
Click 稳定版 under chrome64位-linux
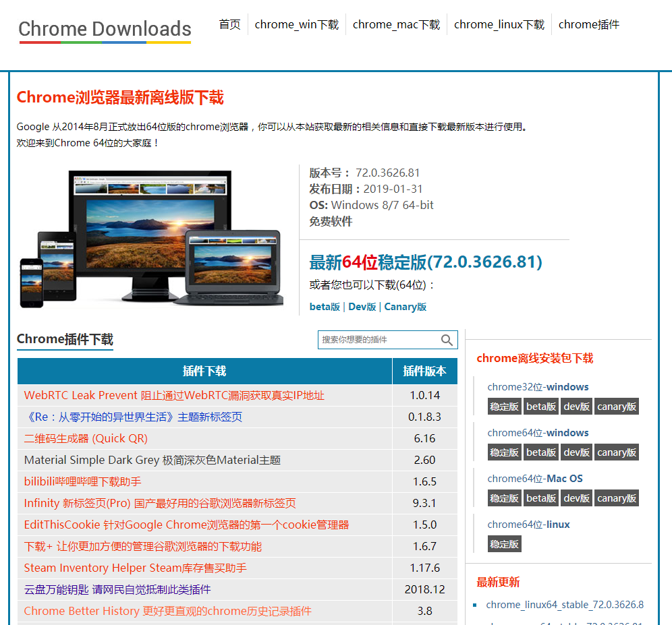[505, 544]
